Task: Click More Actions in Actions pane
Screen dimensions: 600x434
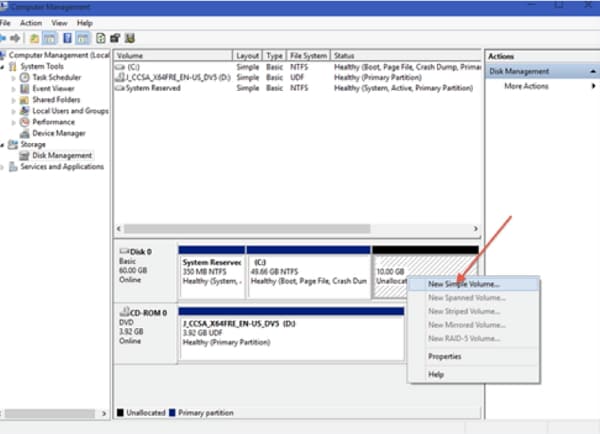Action: pyautogui.click(x=526, y=86)
